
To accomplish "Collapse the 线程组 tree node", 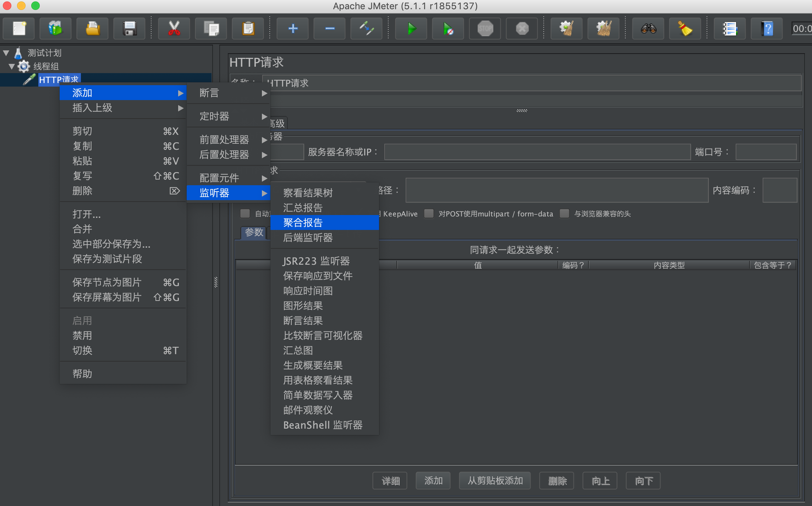I will coord(12,66).
